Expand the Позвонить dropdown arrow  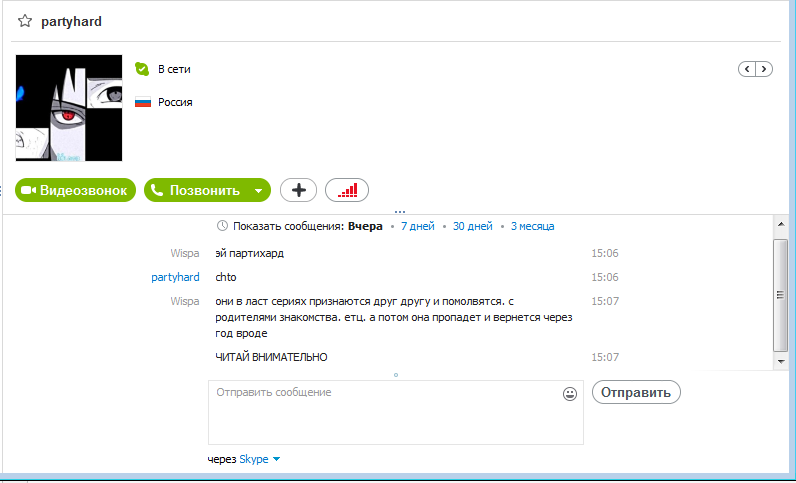259,190
